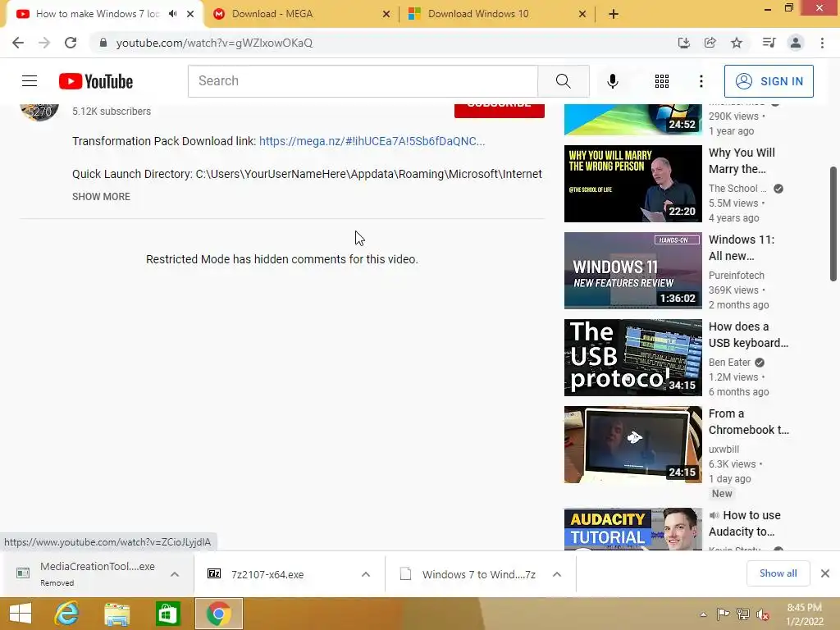Click the share page icon in address bar
Image resolution: width=840 pixels, height=630 pixels.
(x=710, y=43)
